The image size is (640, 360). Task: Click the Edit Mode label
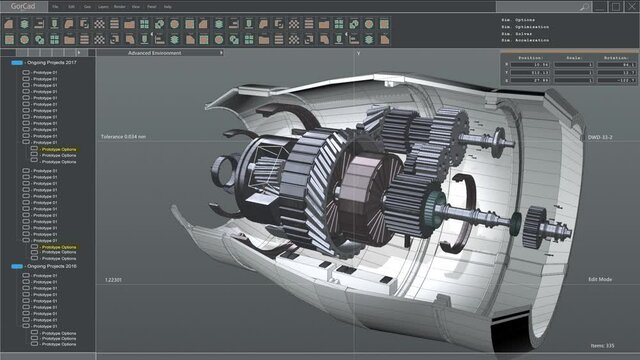[600, 280]
